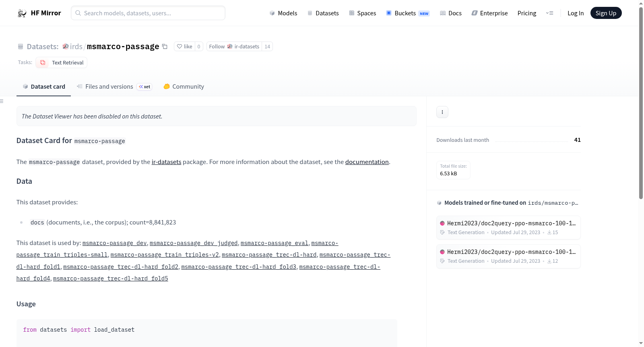This screenshot has width=644, height=347.
Task: Expand the extra navigation menu dropdown
Action: tap(549, 13)
